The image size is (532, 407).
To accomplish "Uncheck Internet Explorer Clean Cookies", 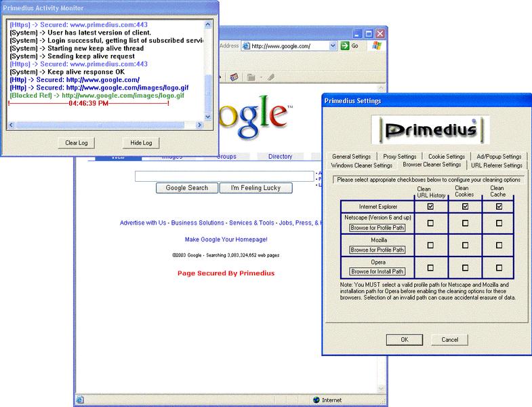I will [x=465, y=206].
